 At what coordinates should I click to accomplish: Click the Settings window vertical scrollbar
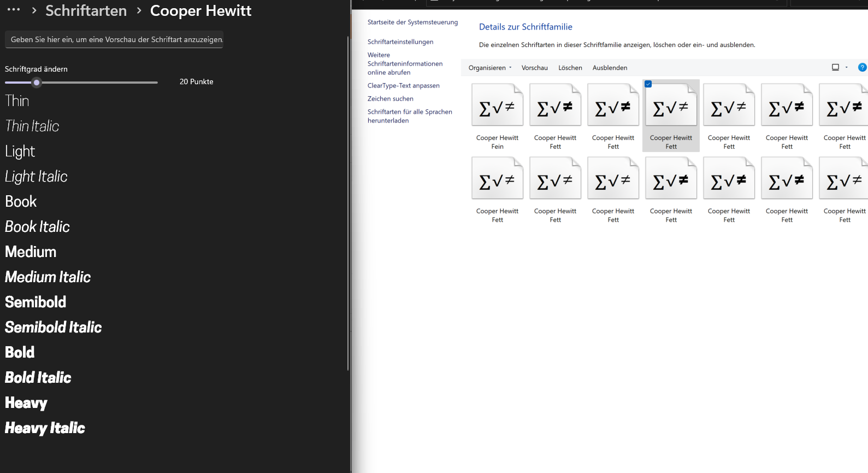click(347, 203)
